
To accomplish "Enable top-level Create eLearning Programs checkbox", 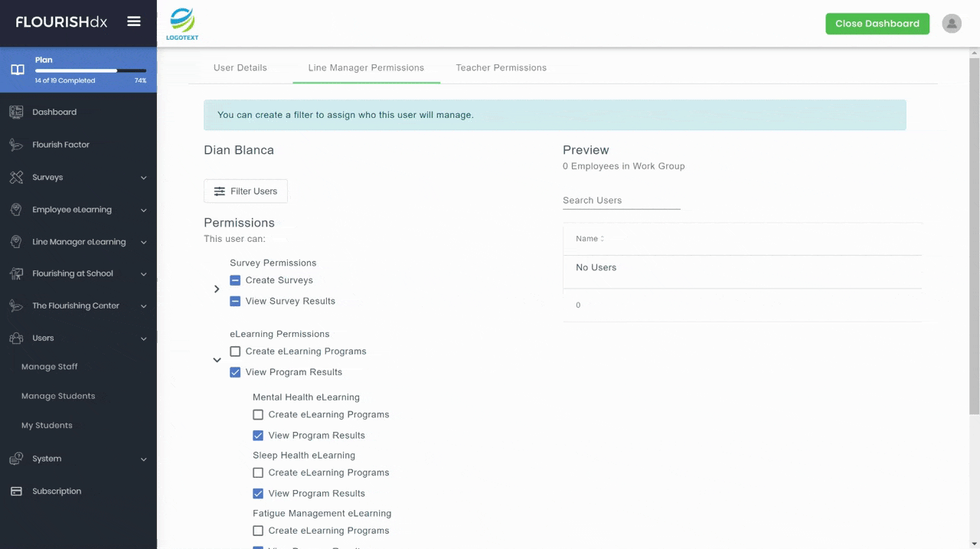I will pyautogui.click(x=235, y=351).
